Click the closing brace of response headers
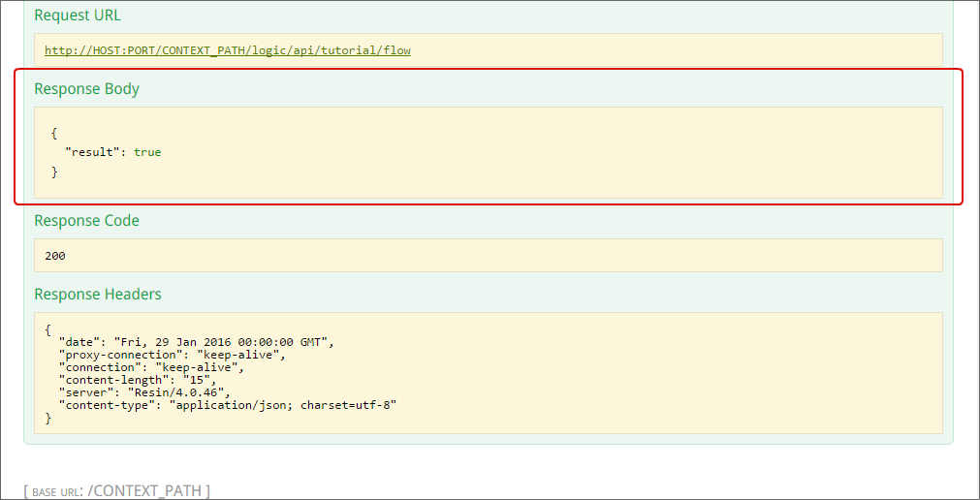The height and width of the screenshot is (500, 980). 48,418
